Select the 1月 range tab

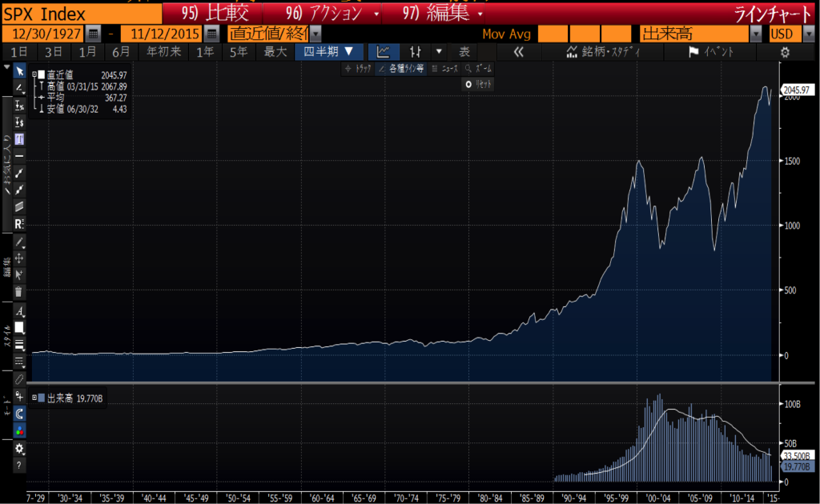pos(87,52)
